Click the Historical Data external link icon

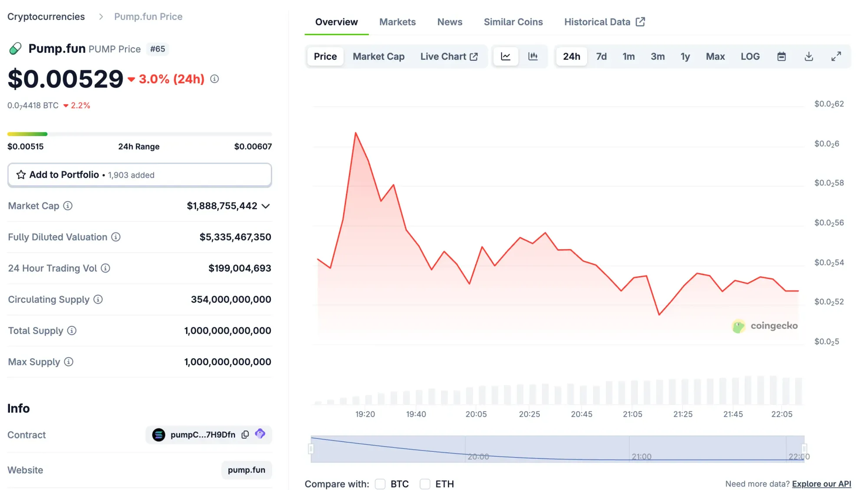(641, 22)
